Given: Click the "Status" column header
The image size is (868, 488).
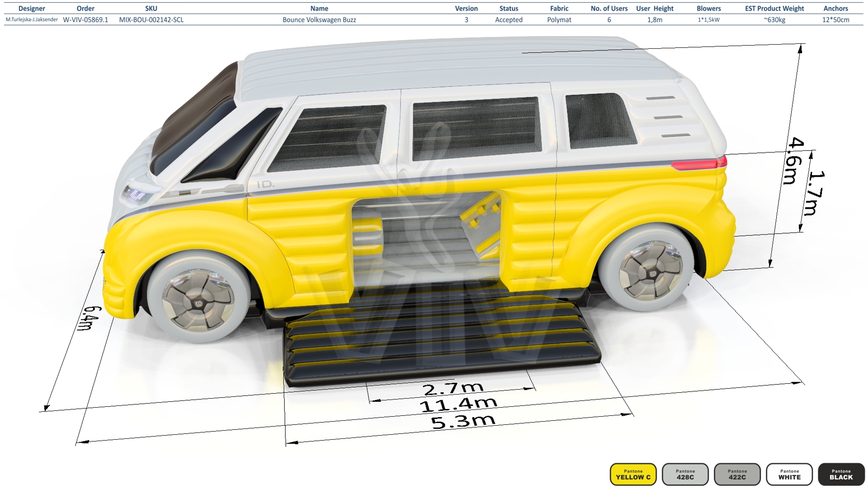Looking at the screenshot, I should coord(509,9).
